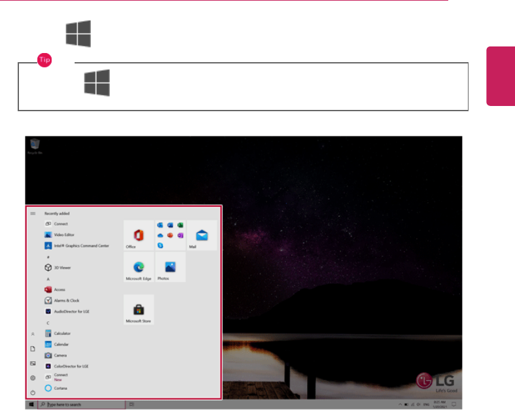
Task: Expand the Start menu hamburger navigation
Action: [x=33, y=213]
